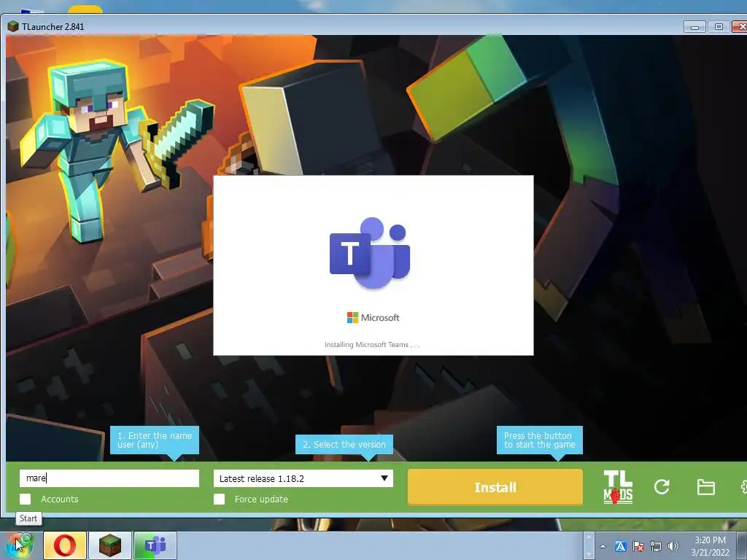Open the TL Mods icon
The height and width of the screenshot is (560, 747).
click(618, 487)
